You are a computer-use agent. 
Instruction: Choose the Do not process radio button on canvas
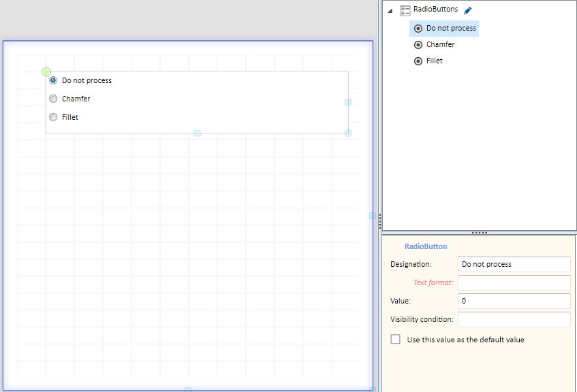point(53,80)
